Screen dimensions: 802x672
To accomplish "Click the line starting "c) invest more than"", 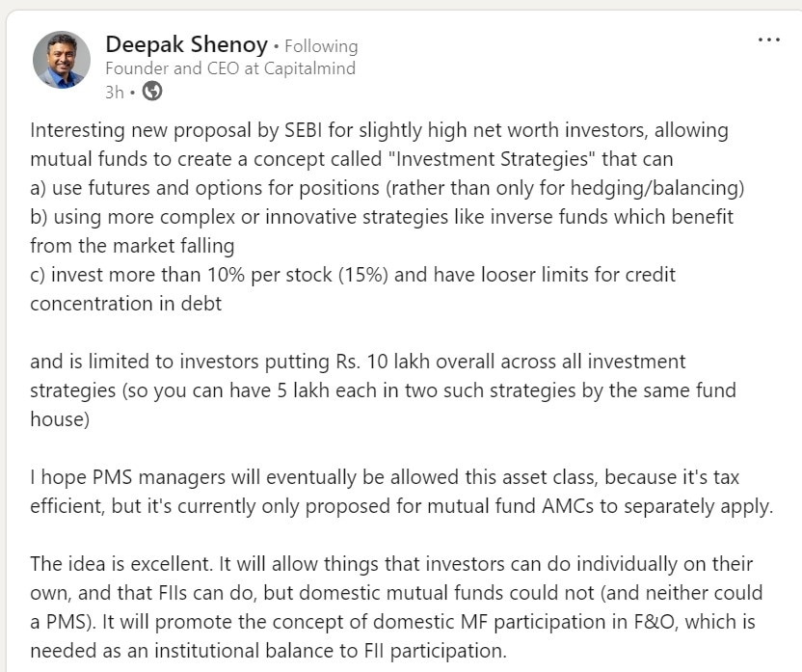I will (x=353, y=275).
